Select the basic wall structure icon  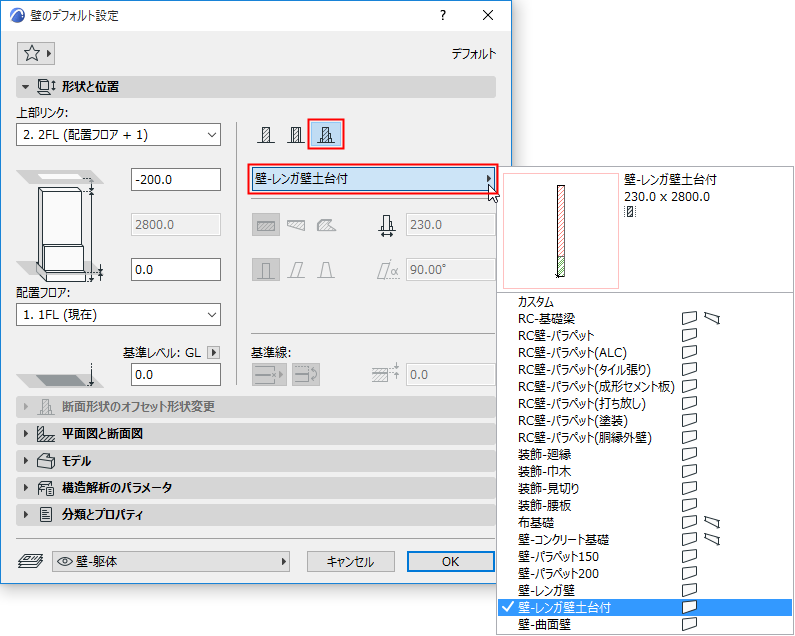pos(266,134)
